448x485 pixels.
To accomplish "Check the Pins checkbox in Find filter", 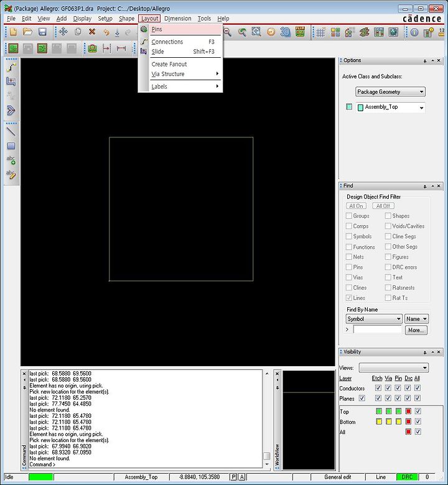I will pyautogui.click(x=349, y=267).
